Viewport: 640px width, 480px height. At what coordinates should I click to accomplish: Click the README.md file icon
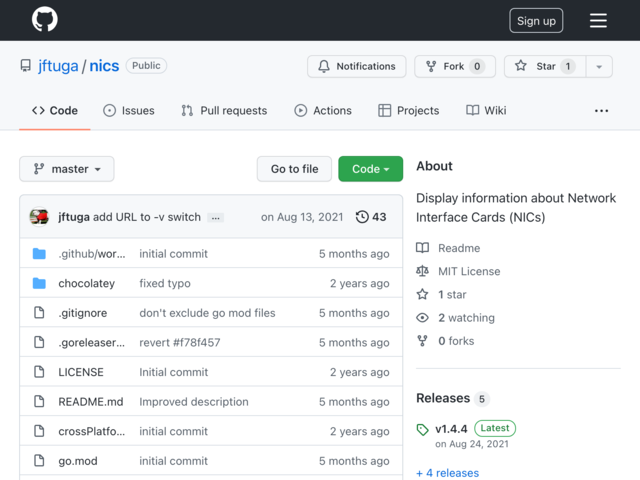(39, 401)
